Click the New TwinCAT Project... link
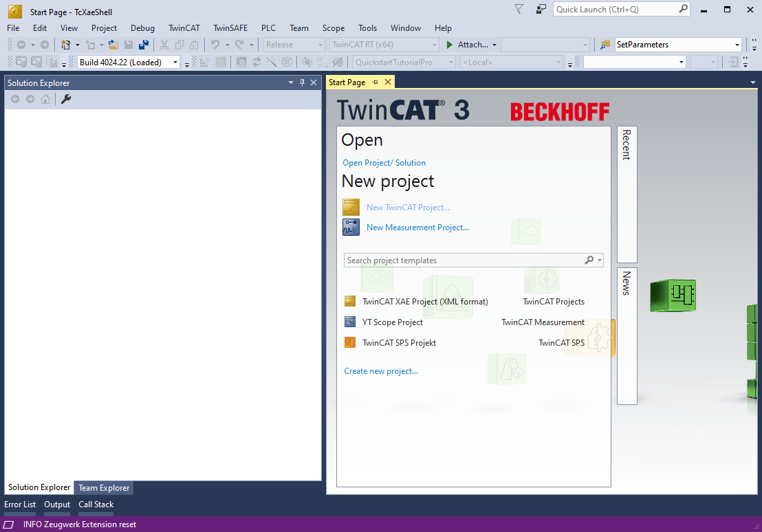 pyautogui.click(x=409, y=208)
